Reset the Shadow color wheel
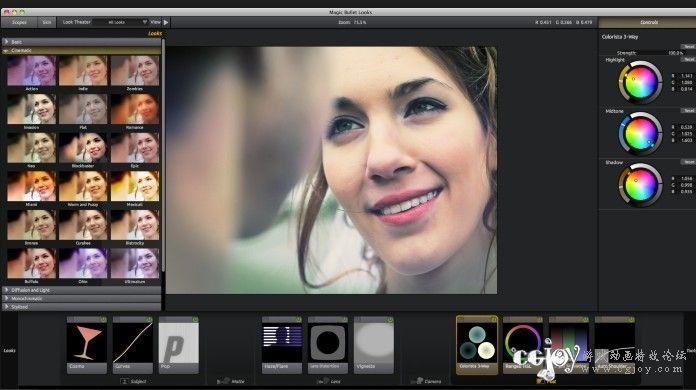 pyautogui.click(x=688, y=162)
